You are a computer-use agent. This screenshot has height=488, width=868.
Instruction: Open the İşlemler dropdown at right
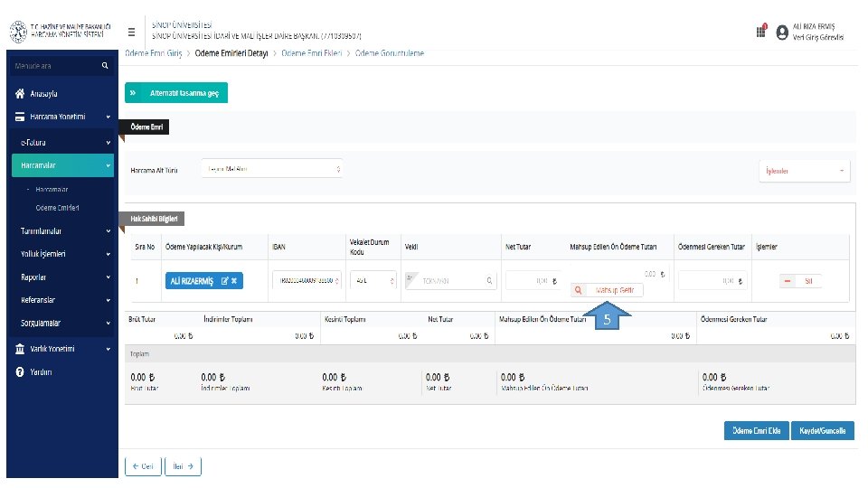click(x=805, y=171)
